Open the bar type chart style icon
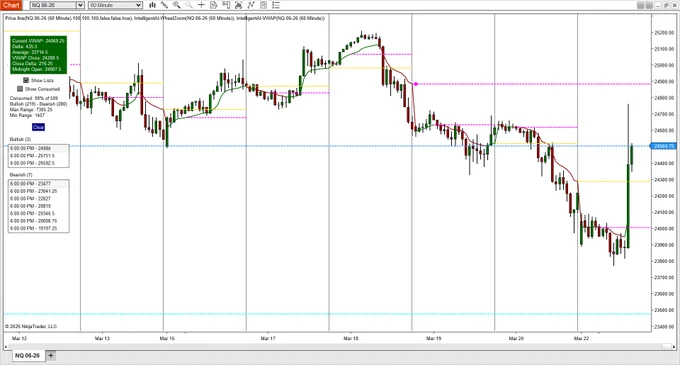680x365 pixels. coord(152,5)
